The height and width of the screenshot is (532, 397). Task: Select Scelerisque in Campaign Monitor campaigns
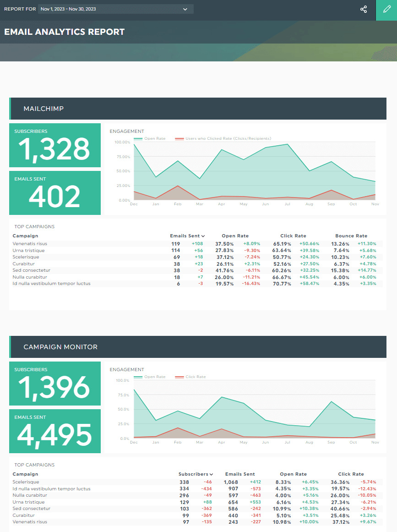pos(26,482)
